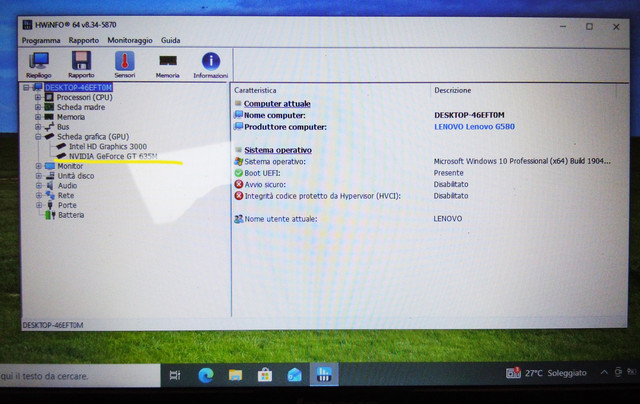Click the Sistema operativo section heading
This screenshot has width=640, height=404.
pos(278,150)
